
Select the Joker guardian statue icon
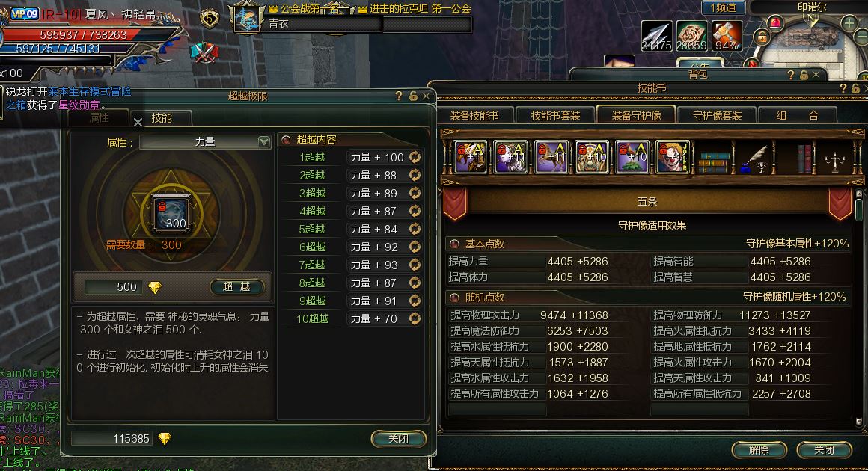(673, 156)
